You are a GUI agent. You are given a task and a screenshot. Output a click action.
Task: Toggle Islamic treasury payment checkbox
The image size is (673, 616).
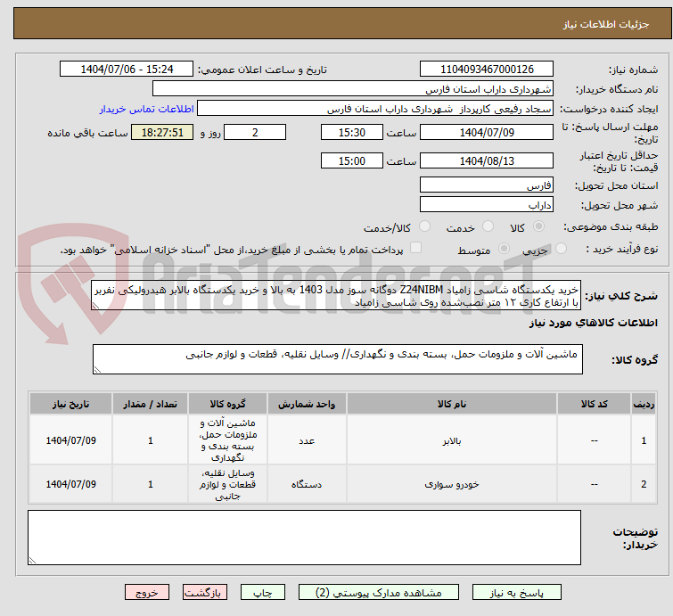[x=415, y=248]
